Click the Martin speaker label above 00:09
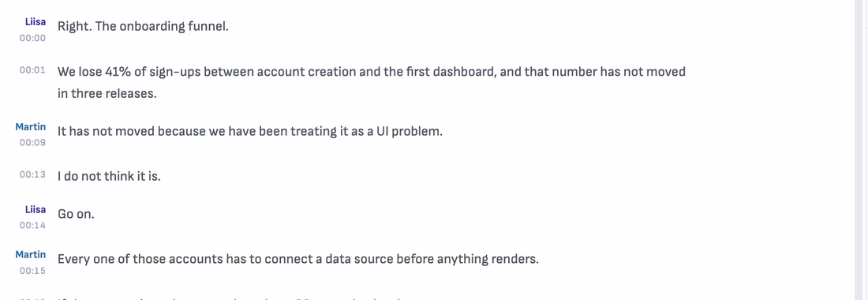Image resolution: width=868 pixels, height=300 pixels. (x=31, y=127)
